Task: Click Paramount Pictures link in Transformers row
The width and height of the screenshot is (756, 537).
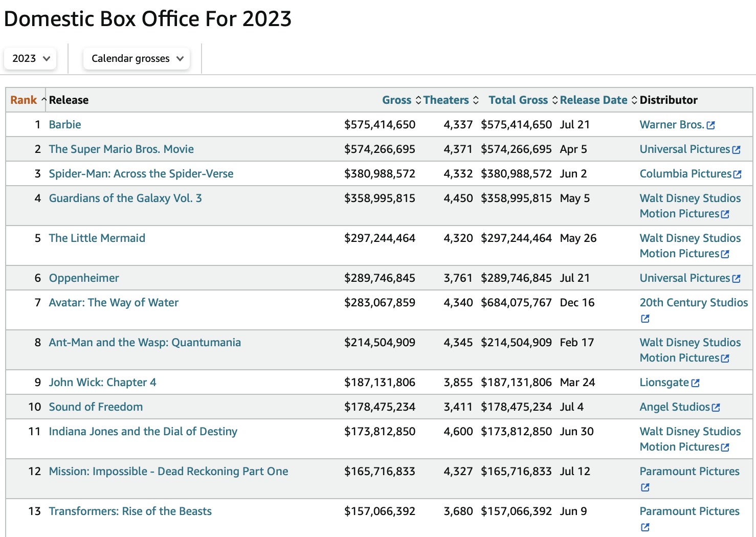Action: [690, 511]
